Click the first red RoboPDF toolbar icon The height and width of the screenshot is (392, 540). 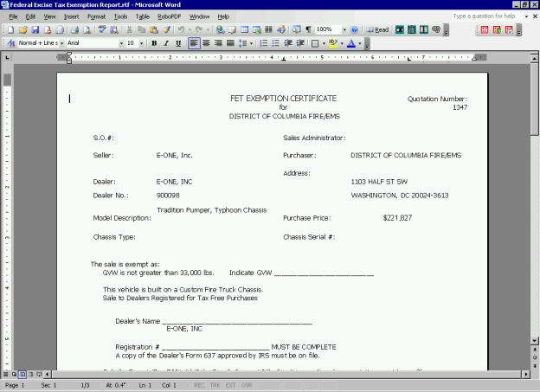pos(485,30)
